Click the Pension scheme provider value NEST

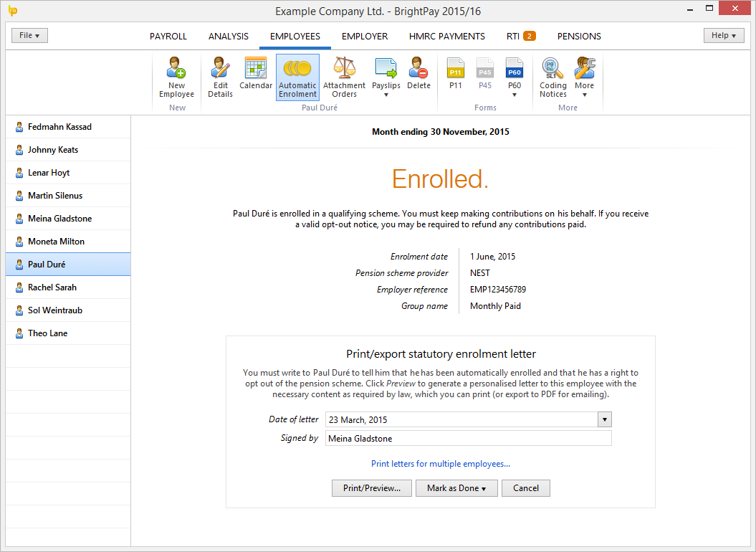(x=479, y=273)
